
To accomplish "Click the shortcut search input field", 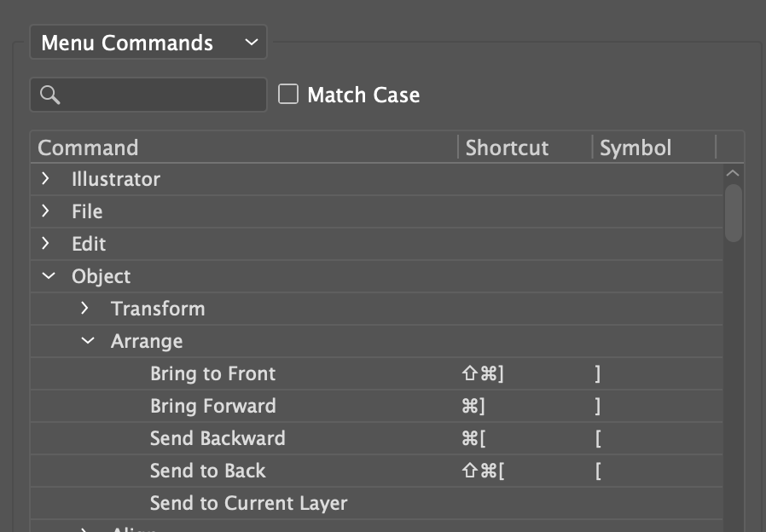I will pos(162,95).
